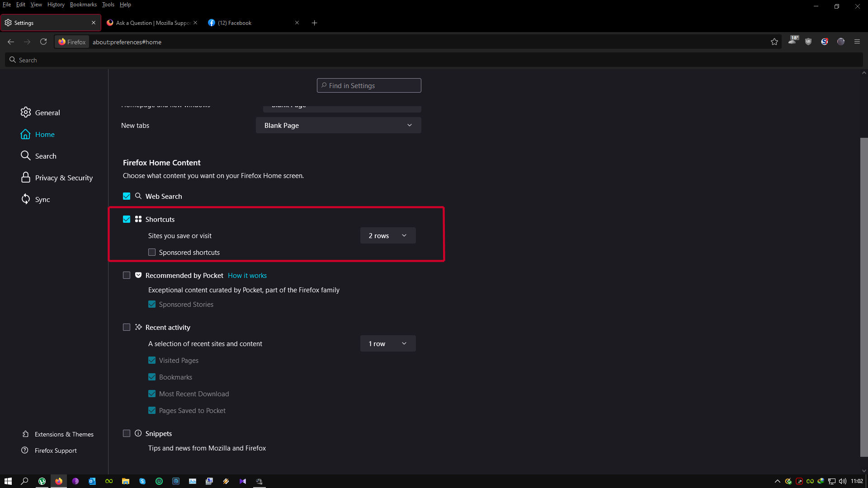
Task: Enable the Sponsored shortcuts checkbox
Action: (x=152, y=252)
